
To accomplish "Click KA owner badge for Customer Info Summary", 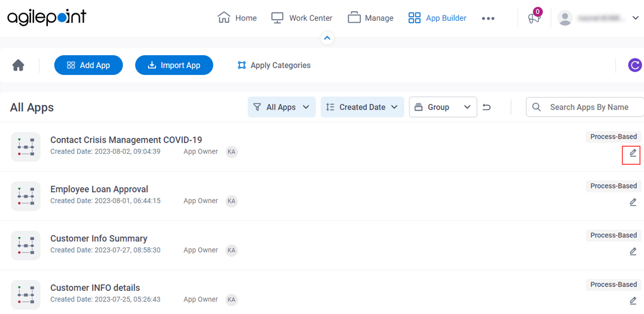I will coord(231,250).
